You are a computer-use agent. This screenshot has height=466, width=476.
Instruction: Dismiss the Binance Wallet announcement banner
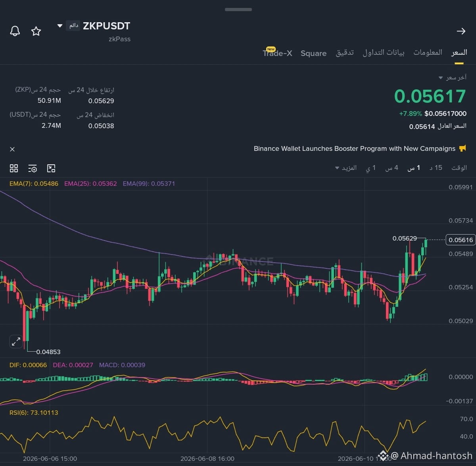12,149
